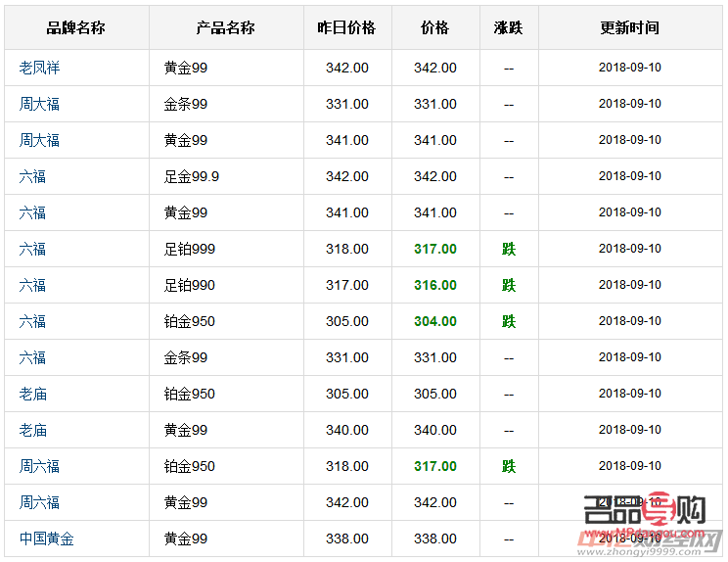Click the 昨日价格 column header

tap(346, 27)
